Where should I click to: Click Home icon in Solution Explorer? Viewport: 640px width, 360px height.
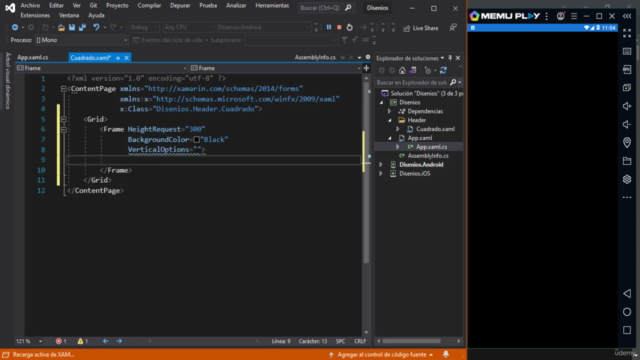tap(402, 71)
